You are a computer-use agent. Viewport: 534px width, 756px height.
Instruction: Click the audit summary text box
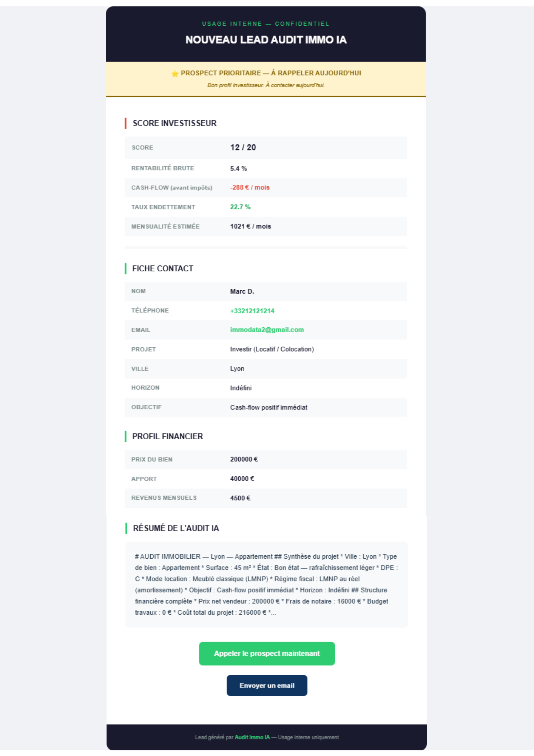pyautogui.click(x=266, y=584)
